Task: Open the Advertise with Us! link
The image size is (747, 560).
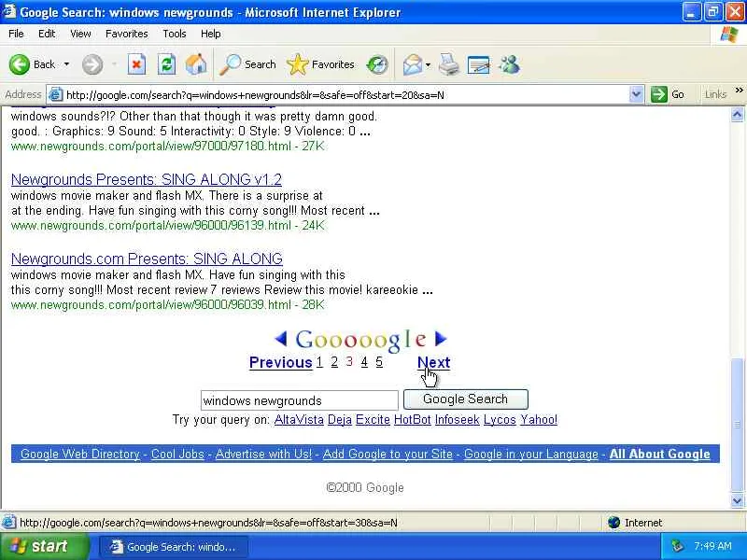Action: [x=263, y=454]
